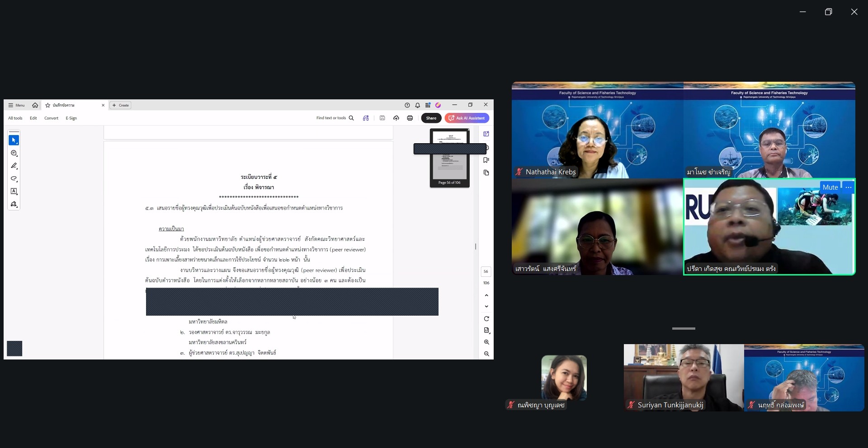Choose the add comment tool
Screen dimensions: 868x448
[x=14, y=154]
